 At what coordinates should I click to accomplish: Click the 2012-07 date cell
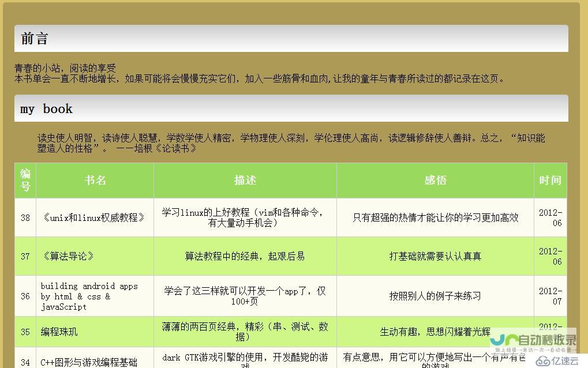pyautogui.click(x=550, y=296)
